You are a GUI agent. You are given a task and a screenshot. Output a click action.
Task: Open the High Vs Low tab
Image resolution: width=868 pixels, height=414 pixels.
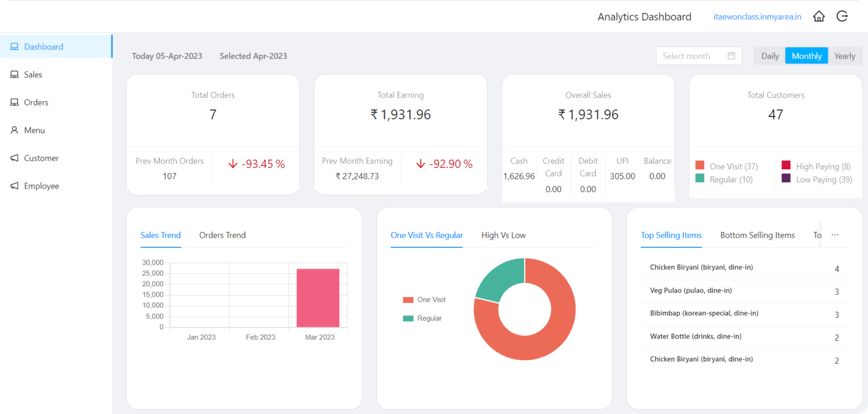click(x=503, y=235)
